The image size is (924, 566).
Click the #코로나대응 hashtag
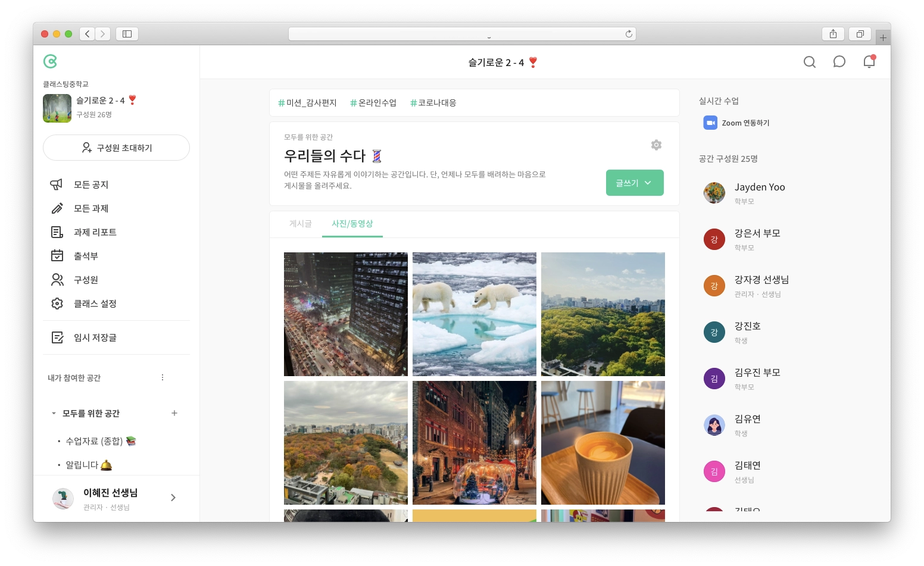point(433,103)
